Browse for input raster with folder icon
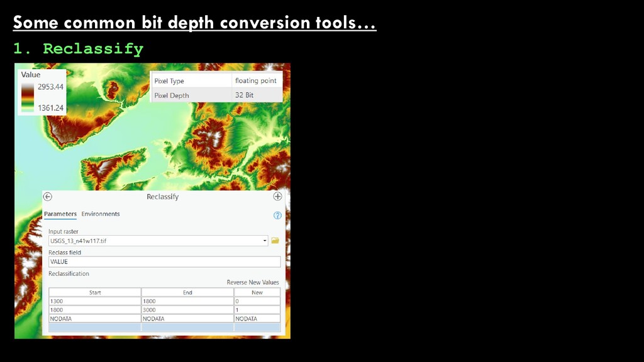The height and width of the screenshot is (362, 644). pyautogui.click(x=275, y=241)
